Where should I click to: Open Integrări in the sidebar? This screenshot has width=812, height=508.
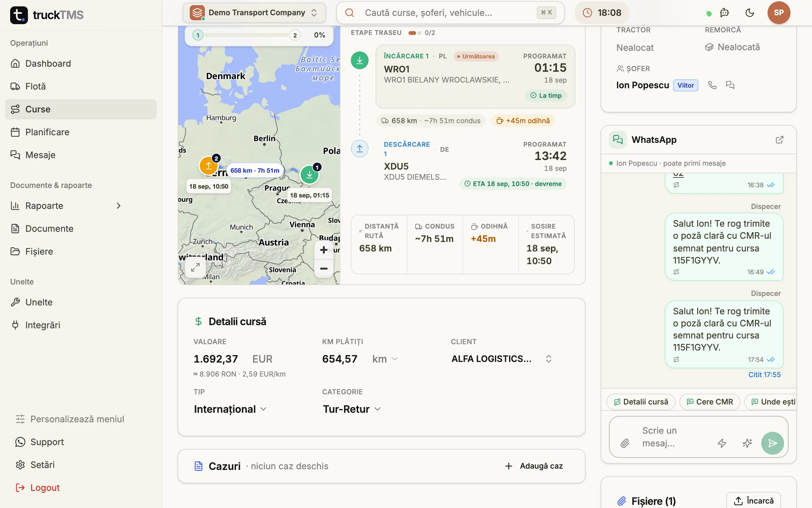(81, 325)
